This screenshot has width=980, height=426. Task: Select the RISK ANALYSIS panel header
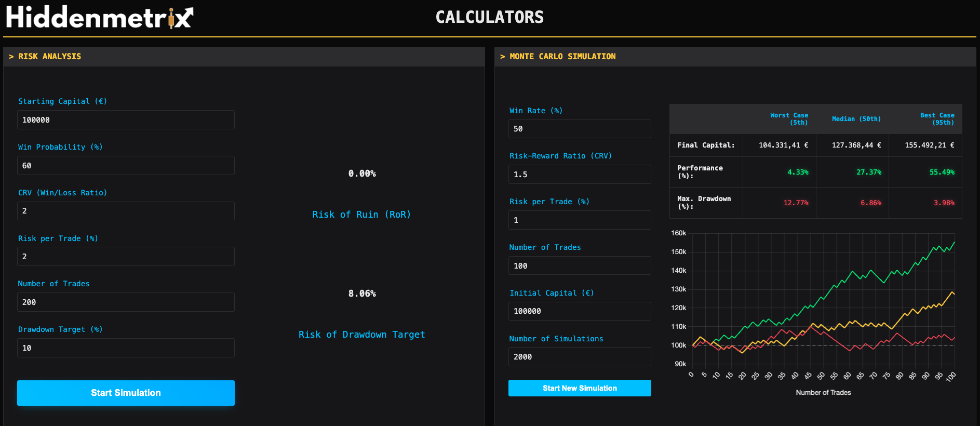tap(50, 57)
